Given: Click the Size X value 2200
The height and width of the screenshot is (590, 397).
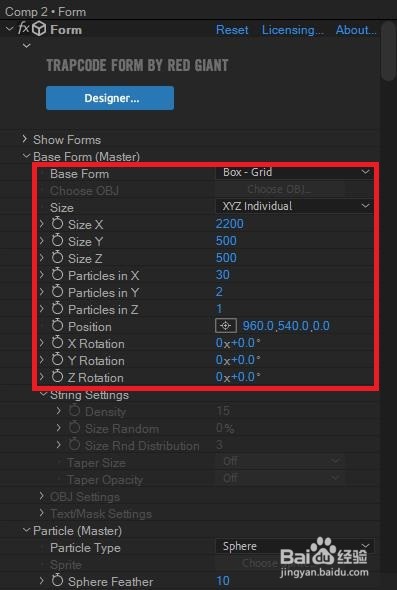Looking at the screenshot, I should pyautogui.click(x=230, y=224).
